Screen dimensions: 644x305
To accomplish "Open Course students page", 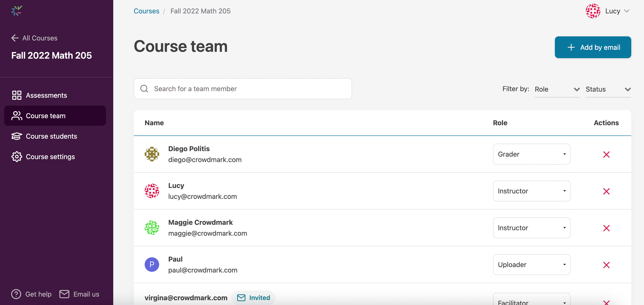I will click(x=51, y=136).
